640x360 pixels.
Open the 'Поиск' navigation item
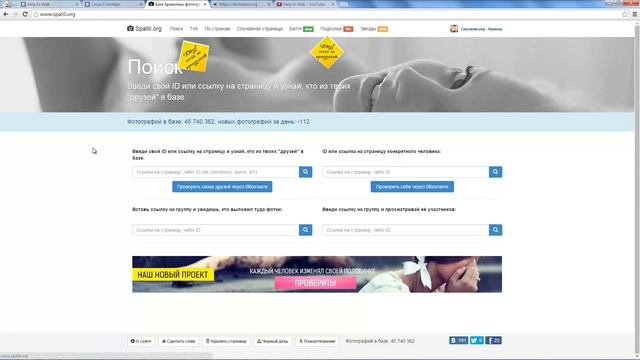click(x=176, y=29)
